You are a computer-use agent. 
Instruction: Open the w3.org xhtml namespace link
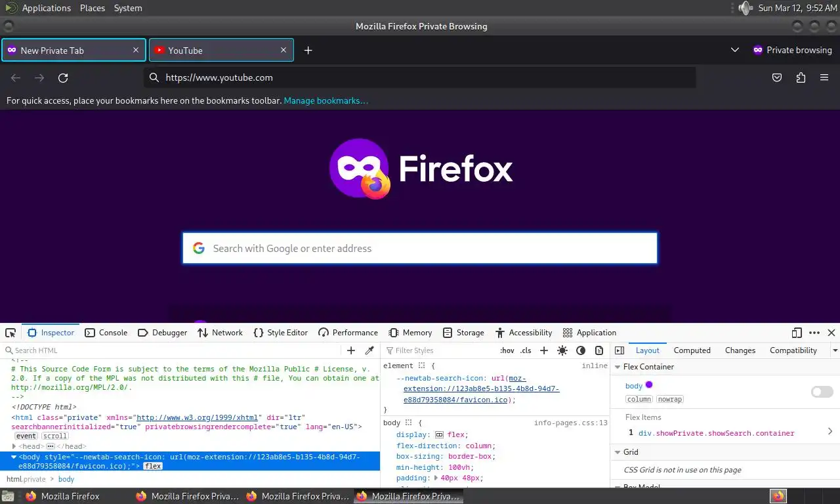pos(197,418)
